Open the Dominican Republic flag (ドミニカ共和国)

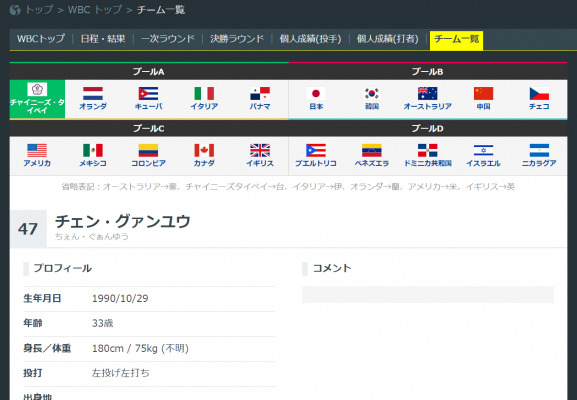tap(428, 150)
